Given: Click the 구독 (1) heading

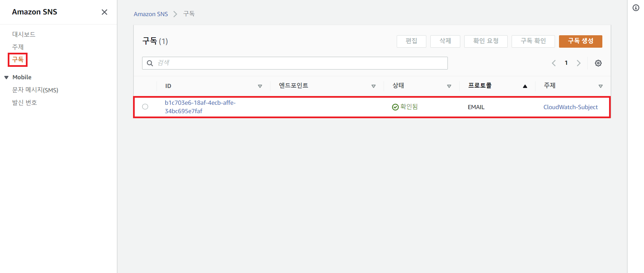Looking at the screenshot, I should coord(155,41).
